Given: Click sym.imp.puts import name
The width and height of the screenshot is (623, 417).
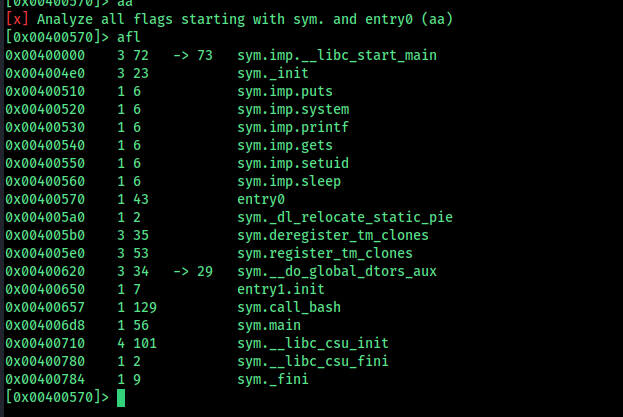Looking at the screenshot, I should point(285,91).
